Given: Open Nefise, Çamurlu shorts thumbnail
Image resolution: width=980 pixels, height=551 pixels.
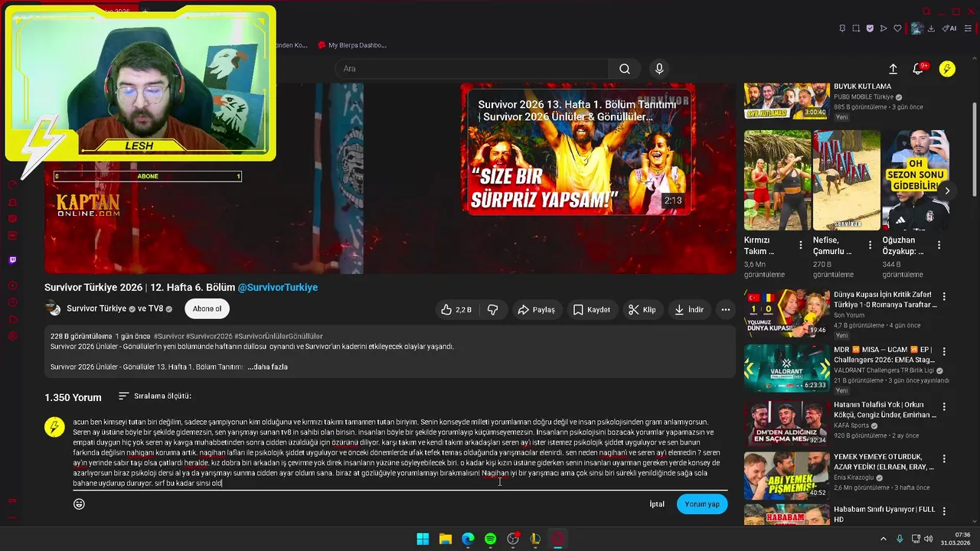Looking at the screenshot, I should pyautogui.click(x=847, y=180).
